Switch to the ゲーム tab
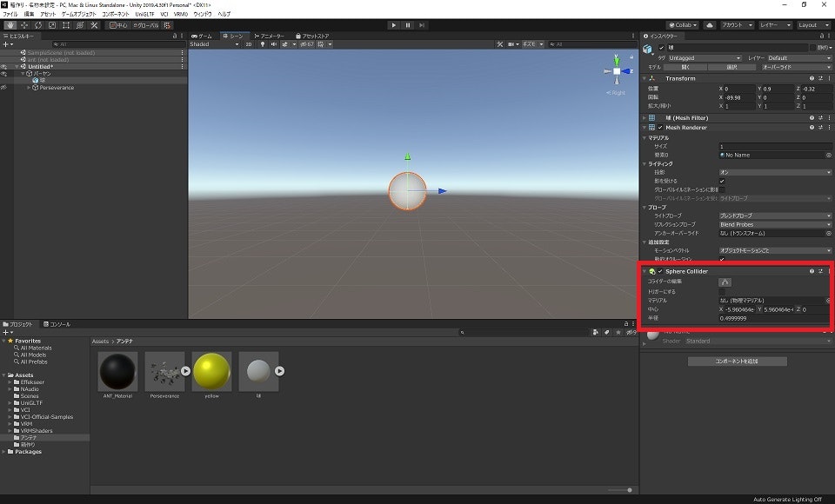 click(x=202, y=36)
